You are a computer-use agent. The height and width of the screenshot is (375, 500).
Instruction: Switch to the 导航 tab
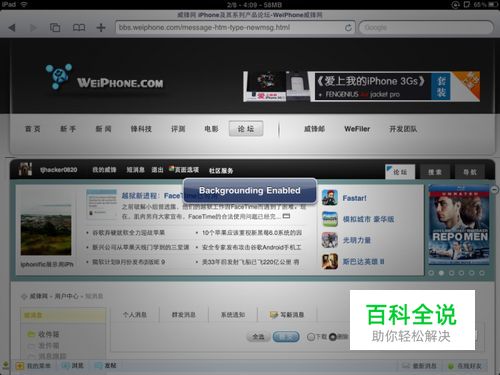pyautogui.click(x=470, y=172)
